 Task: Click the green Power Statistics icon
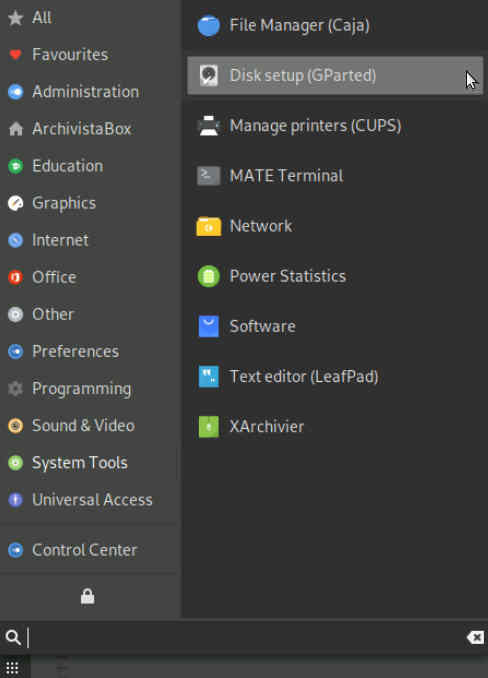pyautogui.click(x=209, y=276)
